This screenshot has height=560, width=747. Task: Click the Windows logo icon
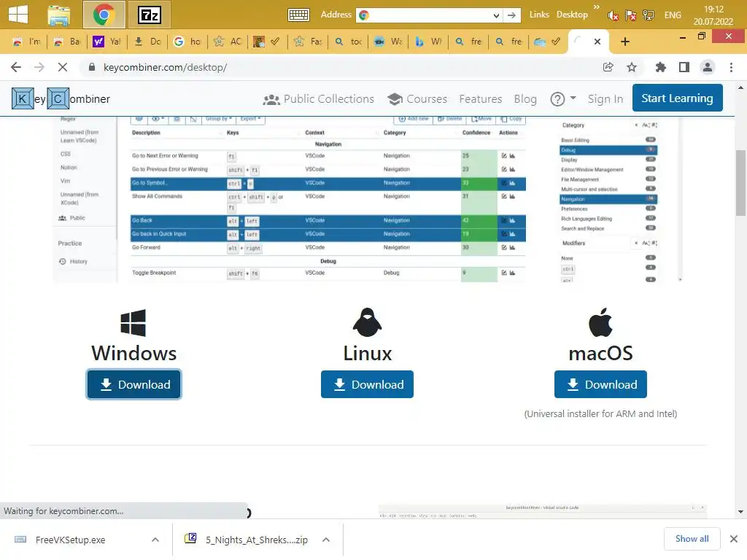(x=133, y=323)
